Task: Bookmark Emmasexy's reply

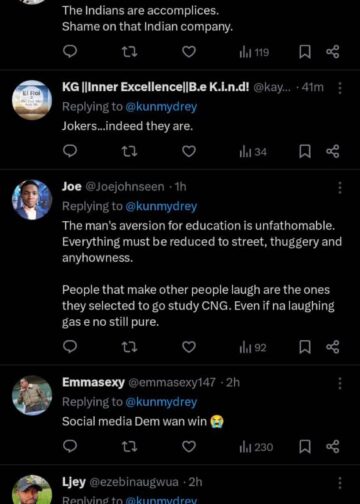Action: 305,447
